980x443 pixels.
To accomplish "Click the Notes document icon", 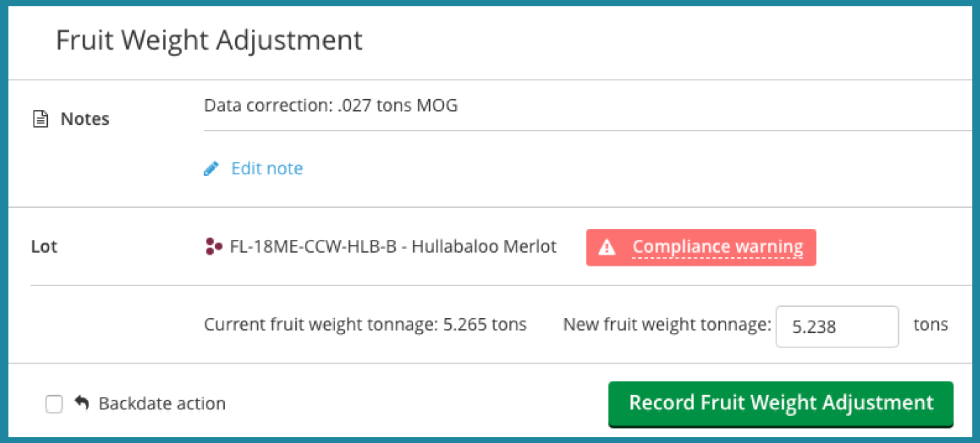I will (x=40, y=119).
